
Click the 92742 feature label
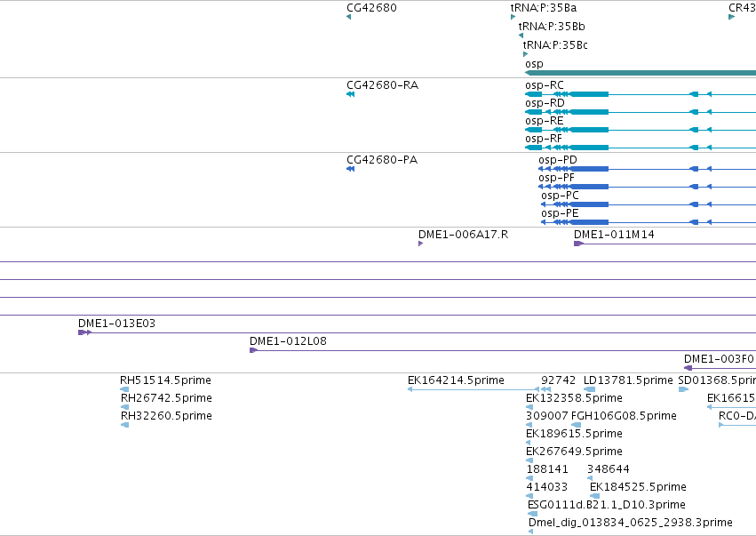point(558,380)
